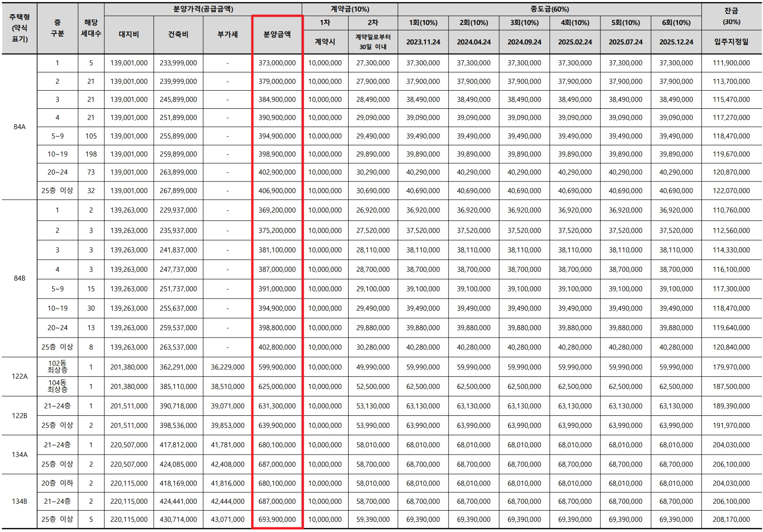Select the 110,760,000 balance cell
This screenshot has width=763, height=532.
click(x=732, y=210)
